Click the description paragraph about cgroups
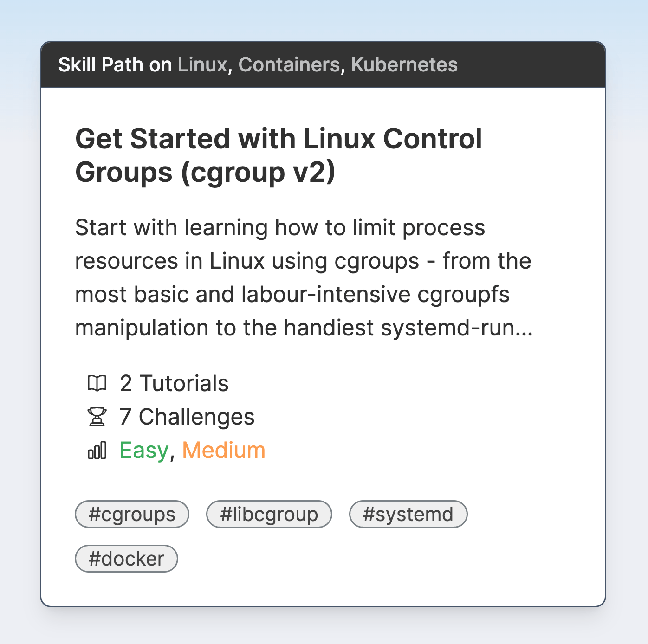Screen dimensions: 648x644 tap(304, 277)
